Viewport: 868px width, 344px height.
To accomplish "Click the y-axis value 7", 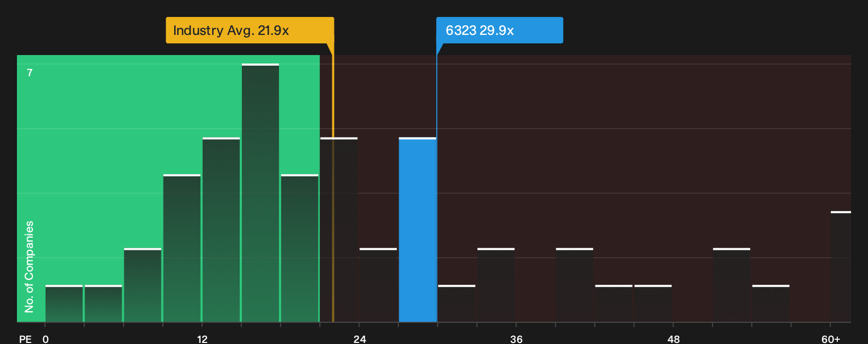I will click(x=30, y=73).
